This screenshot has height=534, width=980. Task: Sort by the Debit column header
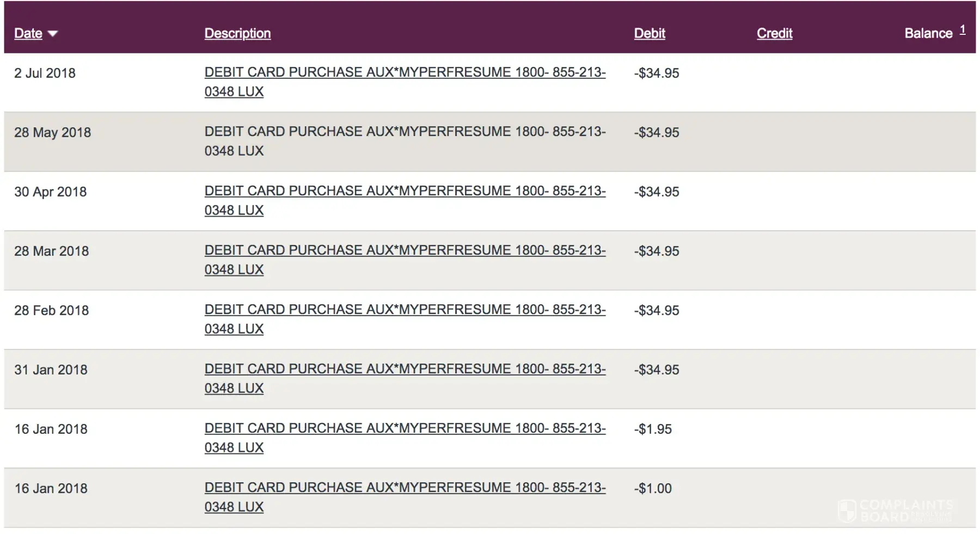[649, 33]
